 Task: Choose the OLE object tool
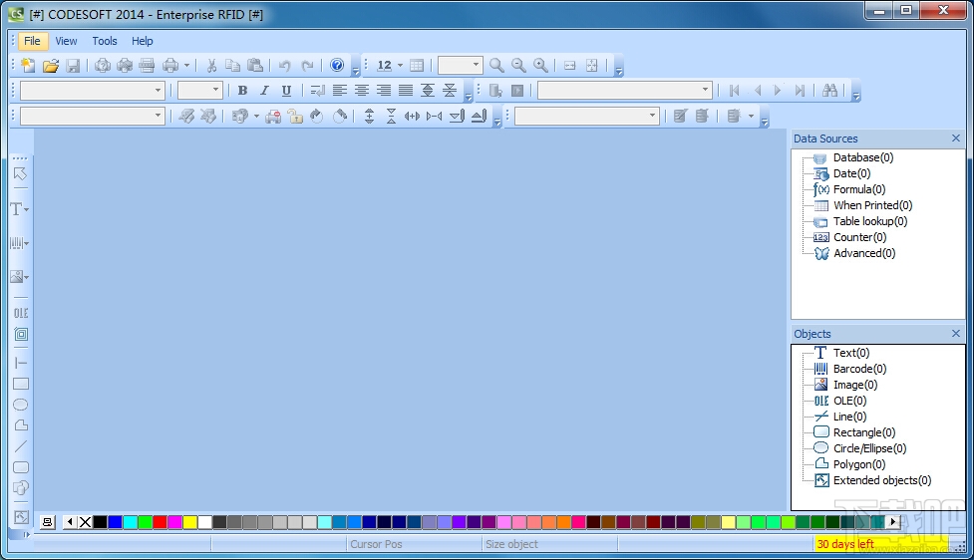[21, 313]
